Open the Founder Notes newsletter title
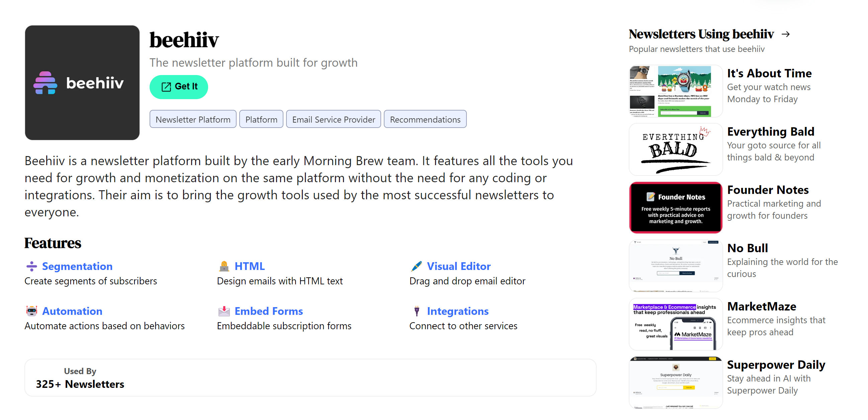 768,190
